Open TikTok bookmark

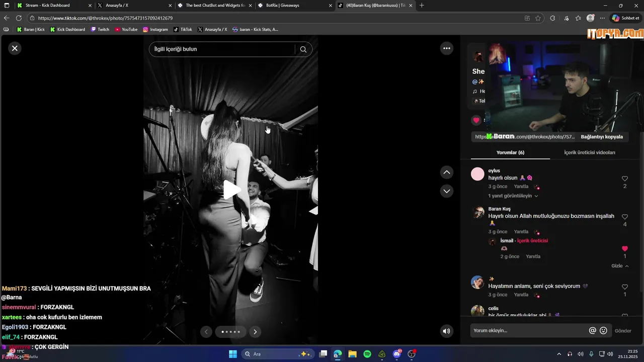[183, 29]
